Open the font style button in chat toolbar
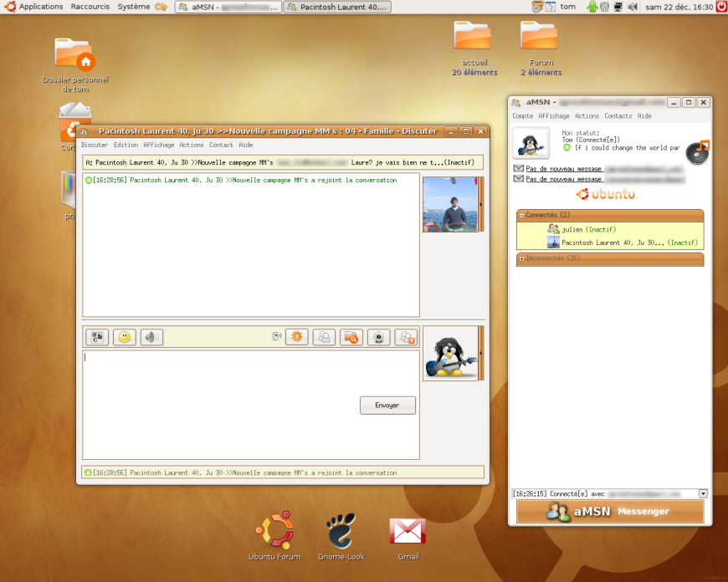 (x=97, y=337)
